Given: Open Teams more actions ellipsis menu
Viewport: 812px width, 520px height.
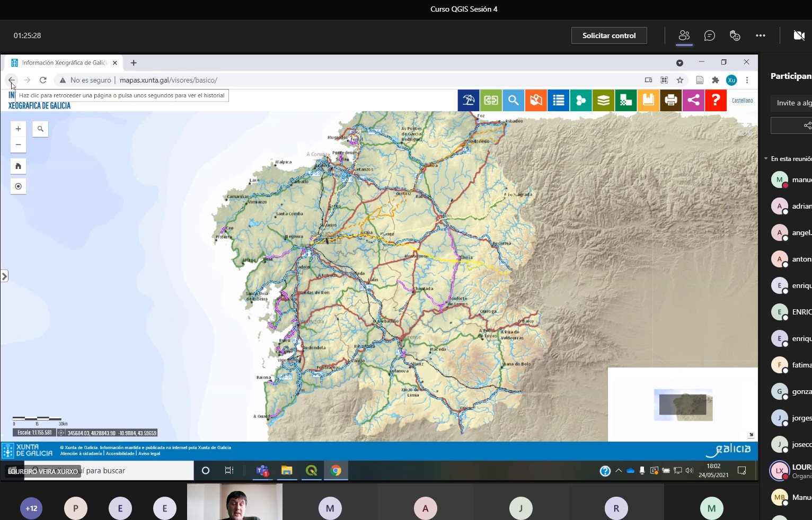Looking at the screenshot, I should pyautogui.click(x=761, y=35).
